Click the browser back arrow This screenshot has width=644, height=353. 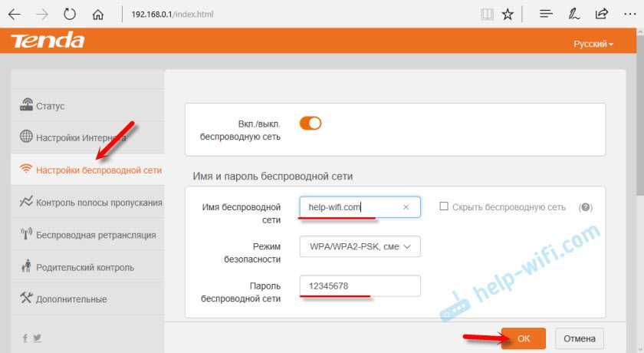(x=15, y=14)
